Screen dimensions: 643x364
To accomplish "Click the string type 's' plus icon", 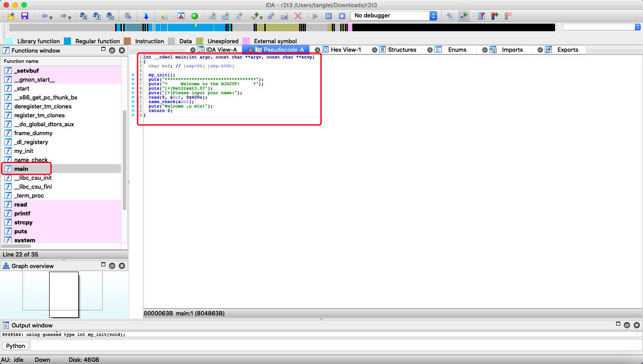I will (x=255, y=16).
